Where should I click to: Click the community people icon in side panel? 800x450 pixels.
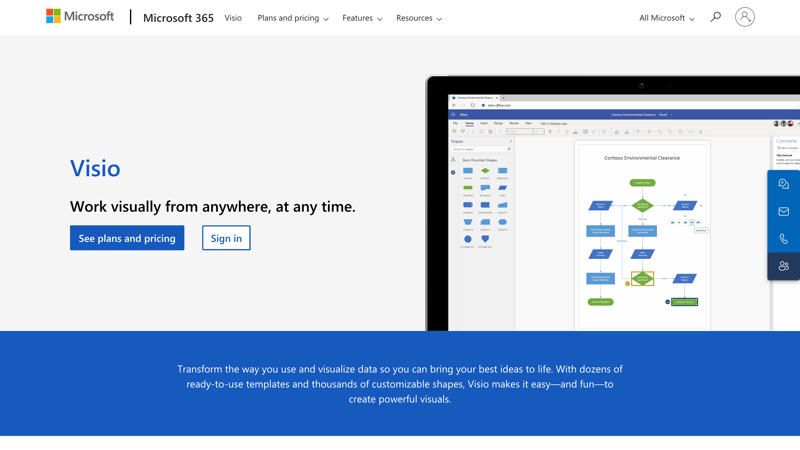(x=783, y=266)
